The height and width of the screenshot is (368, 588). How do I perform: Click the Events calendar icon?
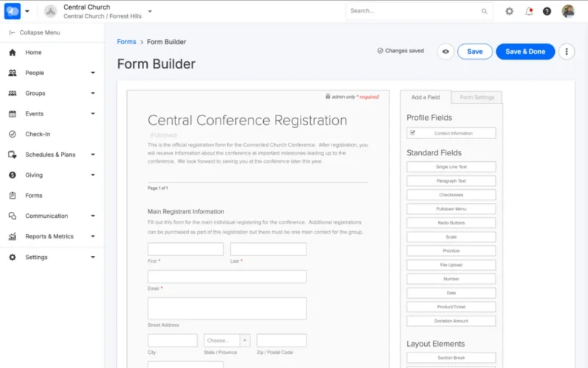point(12,113)
